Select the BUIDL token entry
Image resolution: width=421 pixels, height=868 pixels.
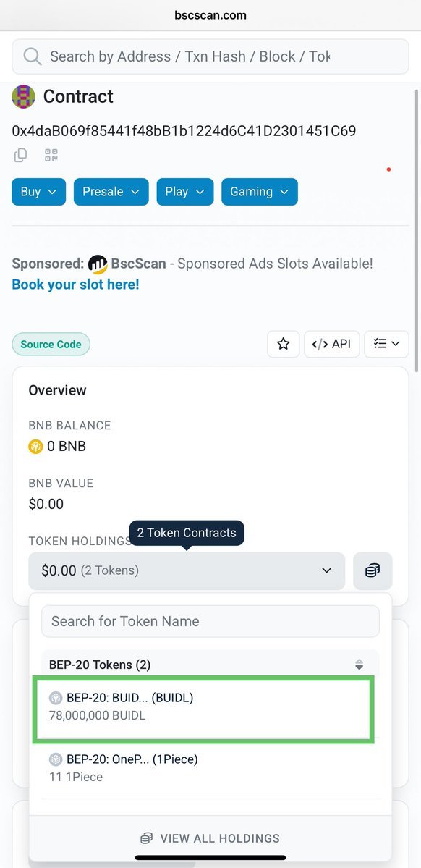[204, 707]
